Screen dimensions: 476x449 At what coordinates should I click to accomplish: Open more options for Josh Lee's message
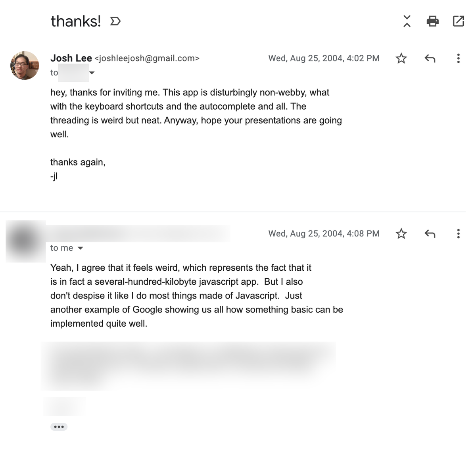pos(458,59)
